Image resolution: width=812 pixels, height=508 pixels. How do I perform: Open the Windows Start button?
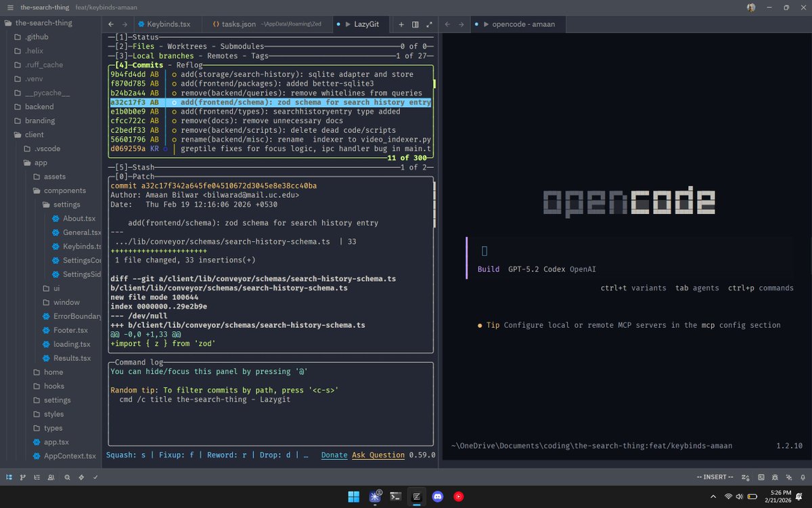353,496
